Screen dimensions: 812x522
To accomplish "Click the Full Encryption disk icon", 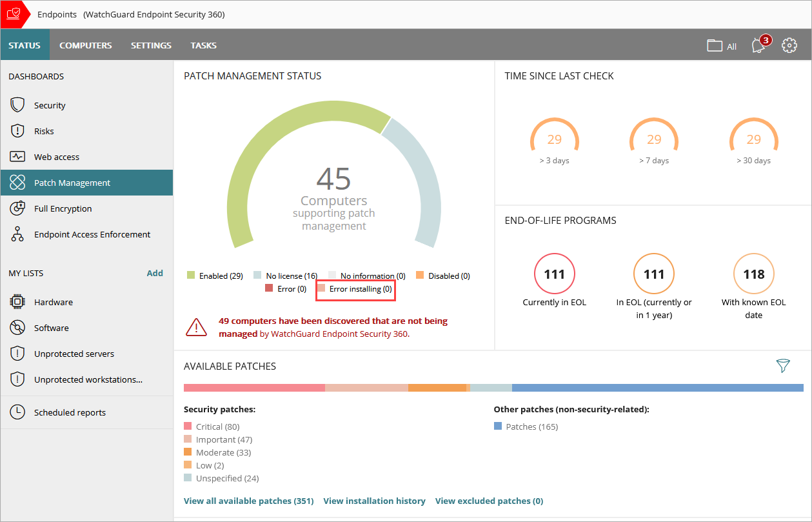I will click(x=17, y=208).
